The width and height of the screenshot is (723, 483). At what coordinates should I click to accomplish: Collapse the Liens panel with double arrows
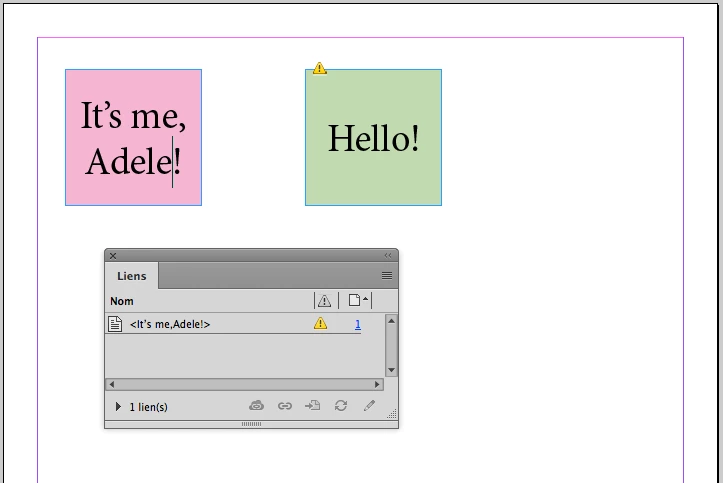point(388,255)
